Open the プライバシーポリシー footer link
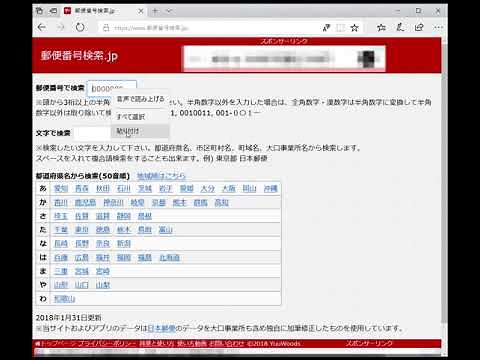This screenshot has width=480, height=360. [x=107, y=343]
